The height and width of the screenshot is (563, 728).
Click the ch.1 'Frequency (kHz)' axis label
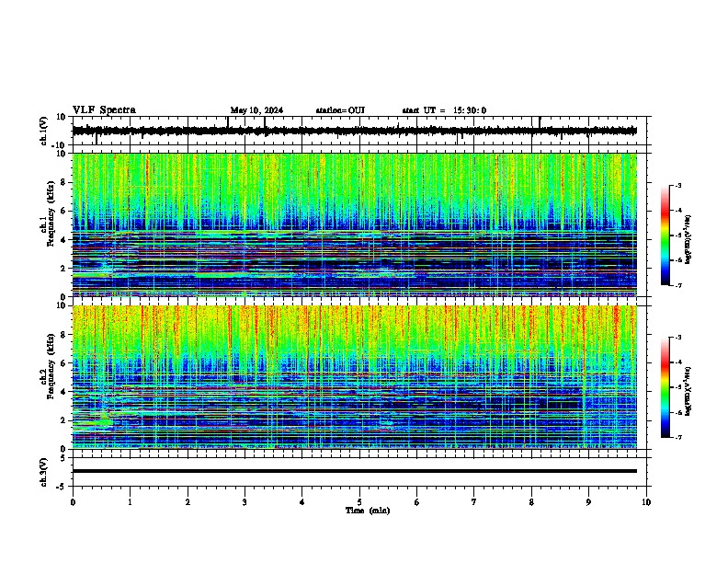tap(51, 214)
